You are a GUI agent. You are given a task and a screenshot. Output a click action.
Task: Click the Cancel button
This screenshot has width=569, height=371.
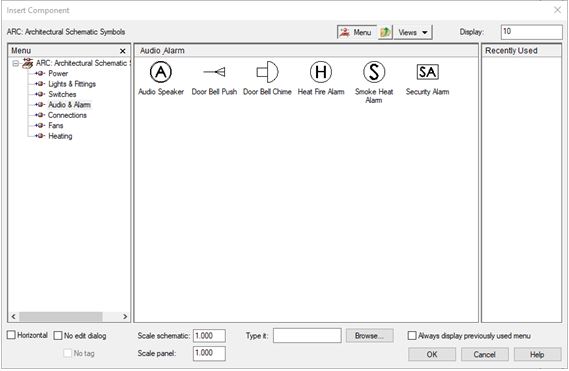[484, 354]
